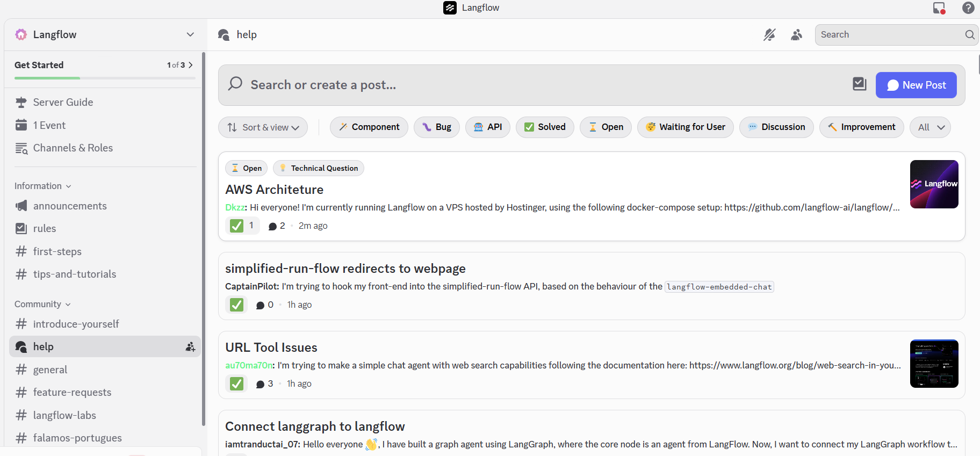The width and height of the screenshot is (980, 456).
Task: Open the inbox icon in title bar
Action: pyautogui.click(x=939, y=8)
